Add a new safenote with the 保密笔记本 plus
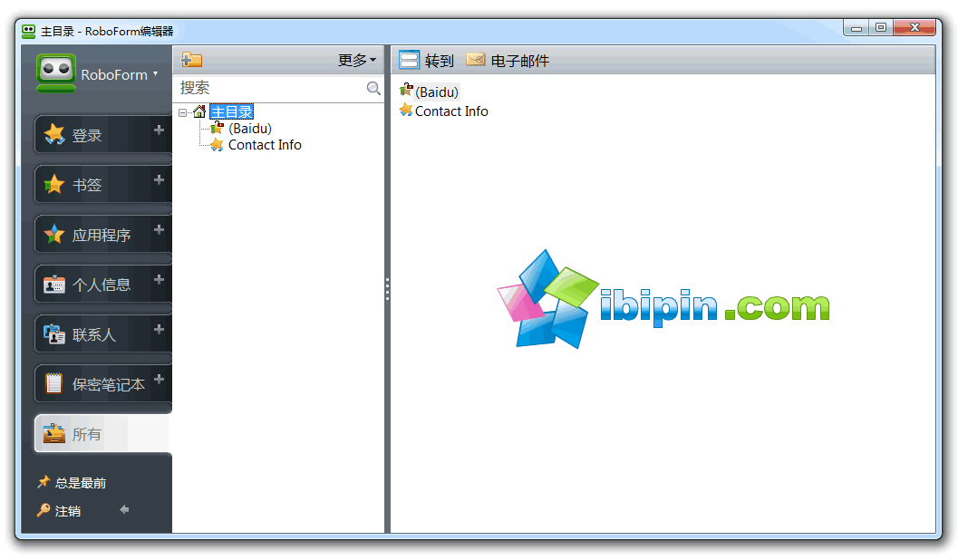958x560 pixels. [159, 380]
